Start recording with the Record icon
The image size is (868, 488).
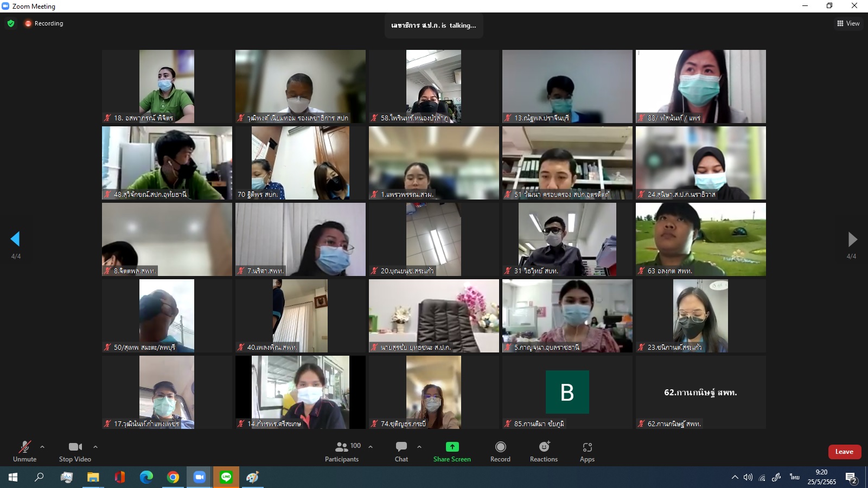[x=500, y=447]
